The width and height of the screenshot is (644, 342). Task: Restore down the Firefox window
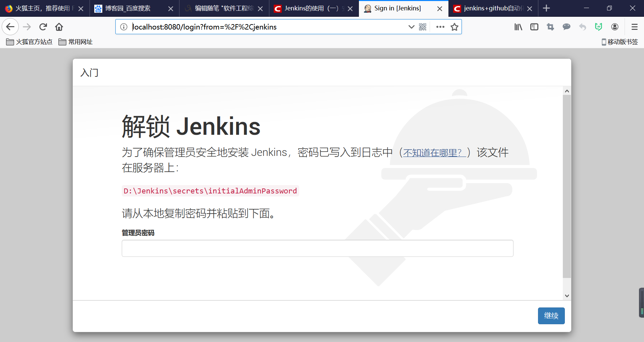coord(609,8)
